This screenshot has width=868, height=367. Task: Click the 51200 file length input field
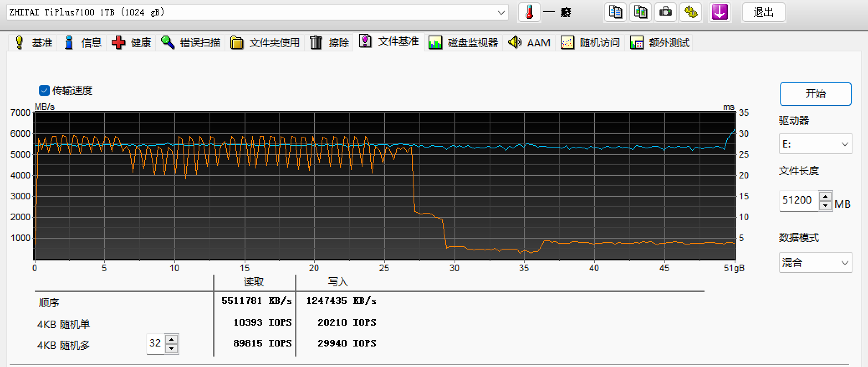(799, 201)
